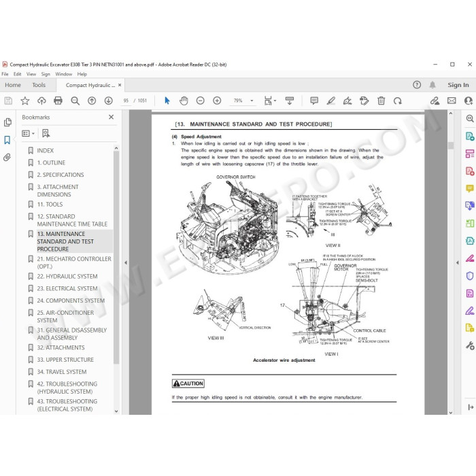Screen dimensions: 476x476
Task: Open the Protect shield tool
Action: point(470,276)
